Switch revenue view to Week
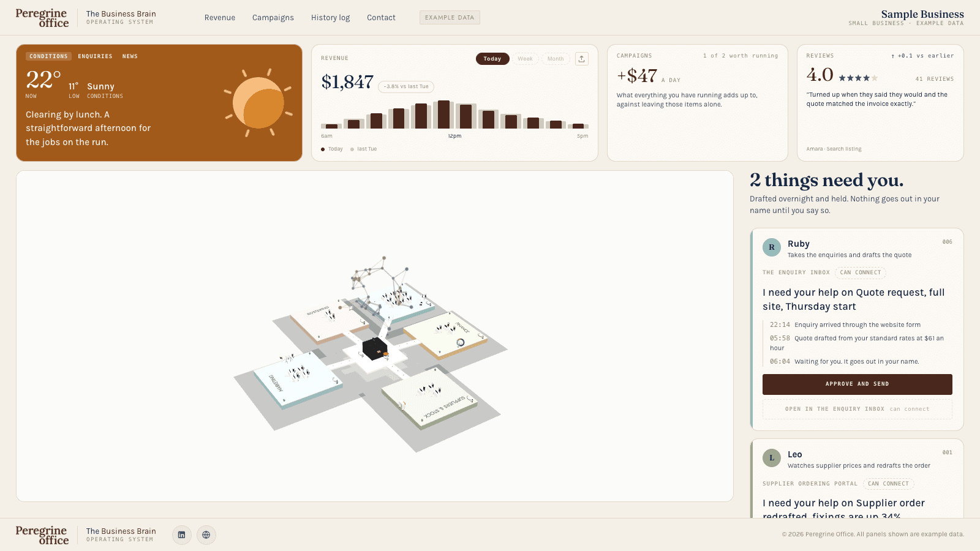 (x=525, y=59)
